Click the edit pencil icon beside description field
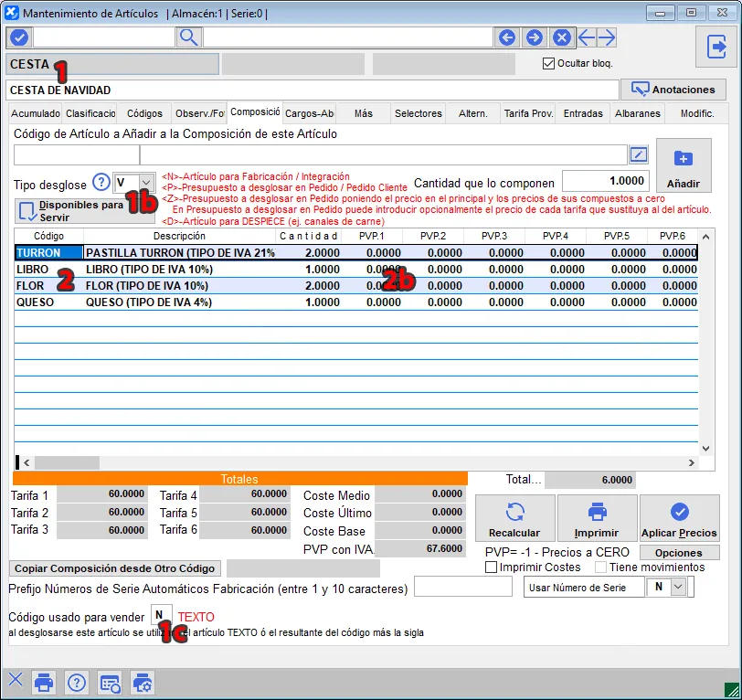 click(x=639, y=154)
